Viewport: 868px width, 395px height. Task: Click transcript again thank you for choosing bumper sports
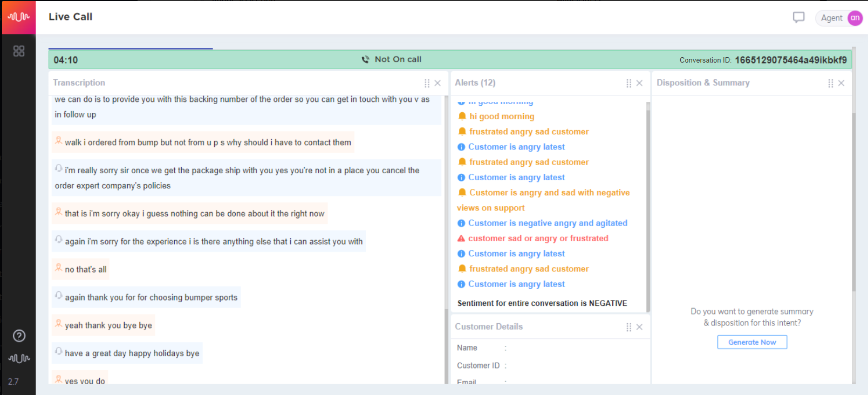tap(151, 297)
